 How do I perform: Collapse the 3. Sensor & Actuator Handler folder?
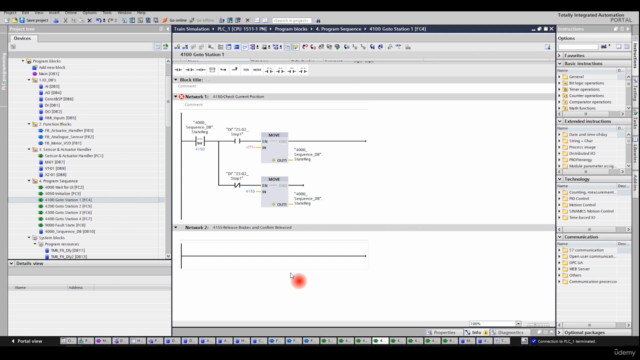click(29, 149)
